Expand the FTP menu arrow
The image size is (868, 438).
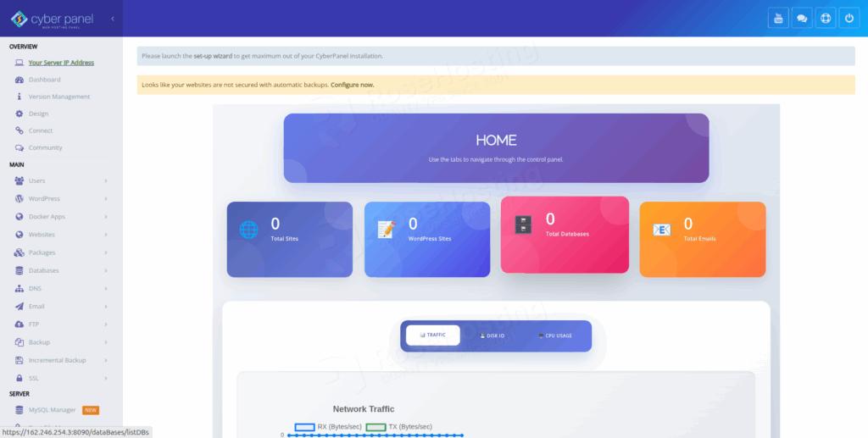pos(106,324)
